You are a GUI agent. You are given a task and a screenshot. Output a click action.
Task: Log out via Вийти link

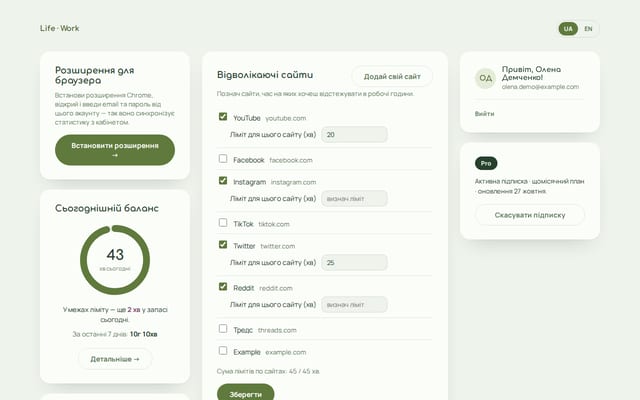point(484,114)
